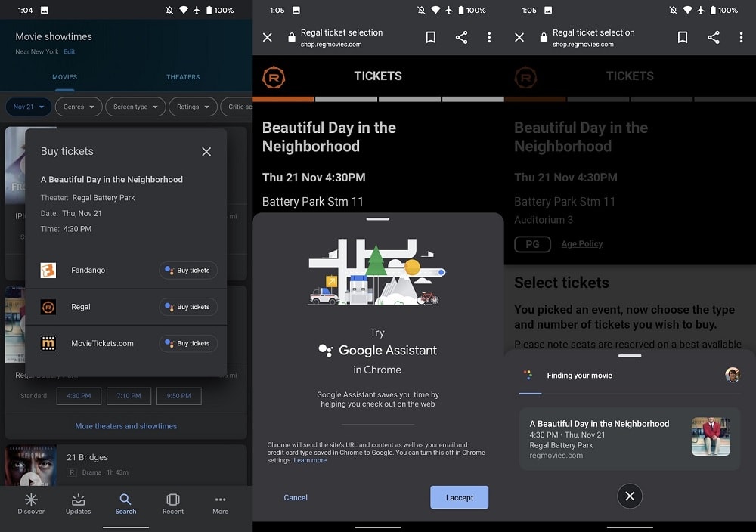Expand the Ratings filter
The height and width of the screenshot is (532, 756).
click(193, 107)
